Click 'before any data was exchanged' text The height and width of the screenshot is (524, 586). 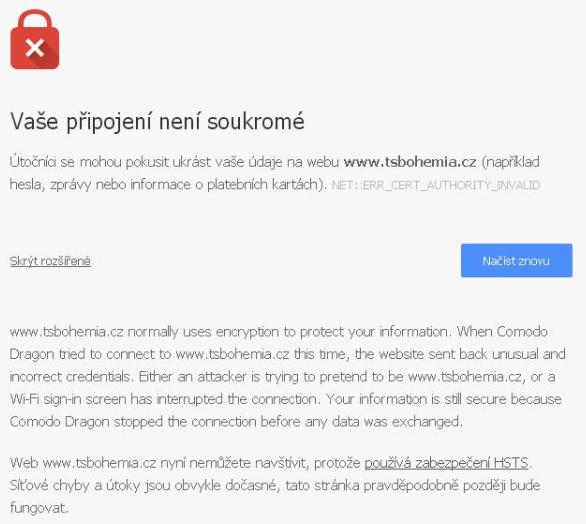(x=361, y=422)
